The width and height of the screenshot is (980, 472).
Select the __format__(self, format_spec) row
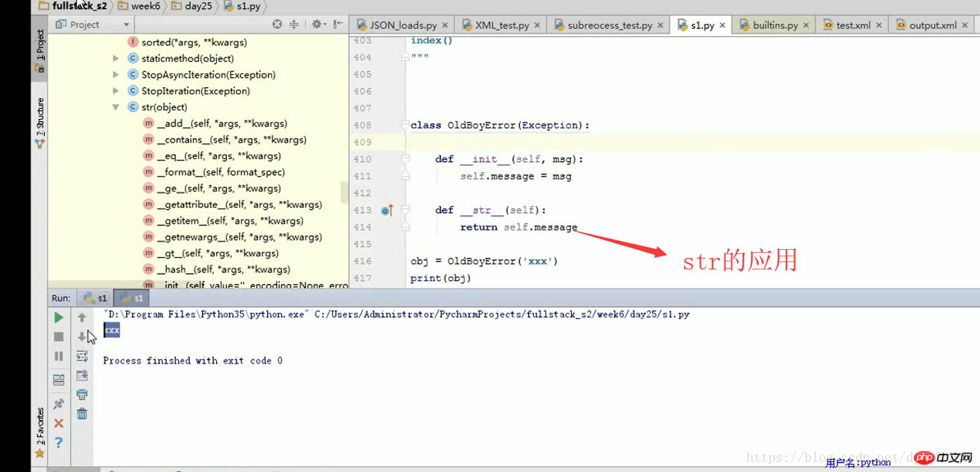coord(221,172)
